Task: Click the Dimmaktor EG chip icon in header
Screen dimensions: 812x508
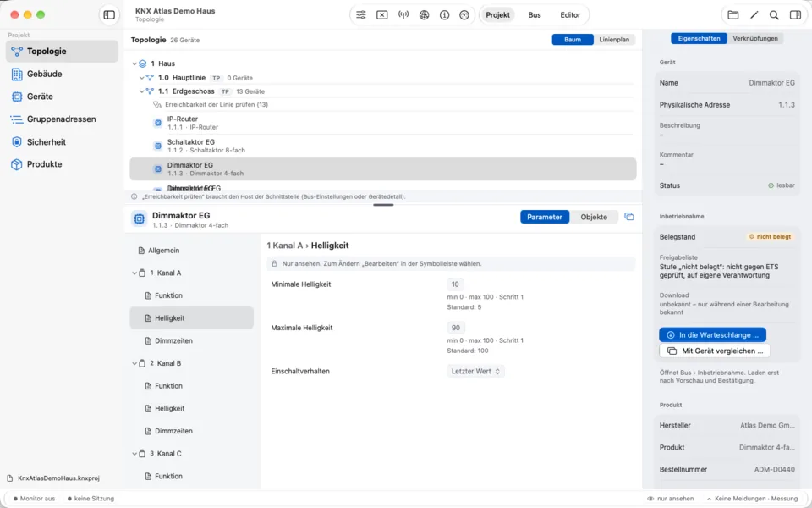Action: tap(140, 219)
